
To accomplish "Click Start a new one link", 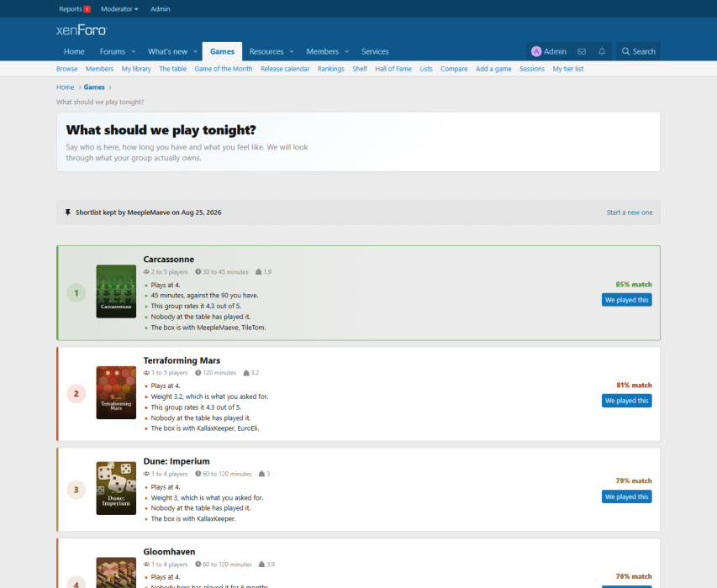I will pos(630,213).
